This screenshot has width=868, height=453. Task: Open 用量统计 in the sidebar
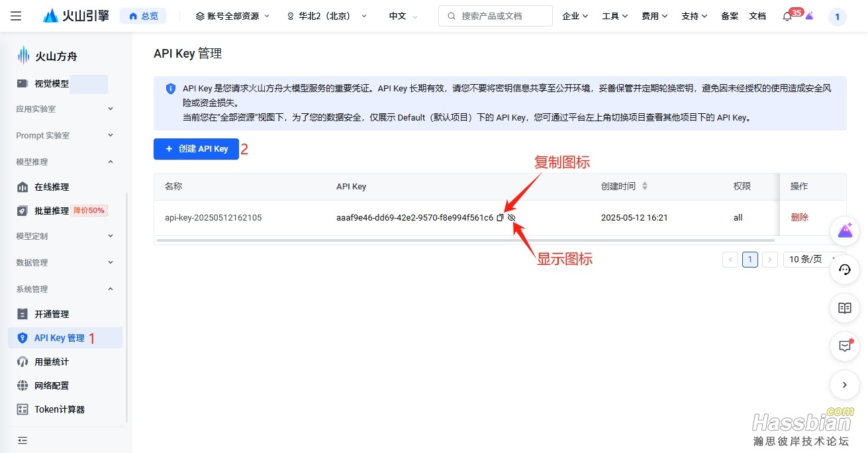[x=52, y=362]
